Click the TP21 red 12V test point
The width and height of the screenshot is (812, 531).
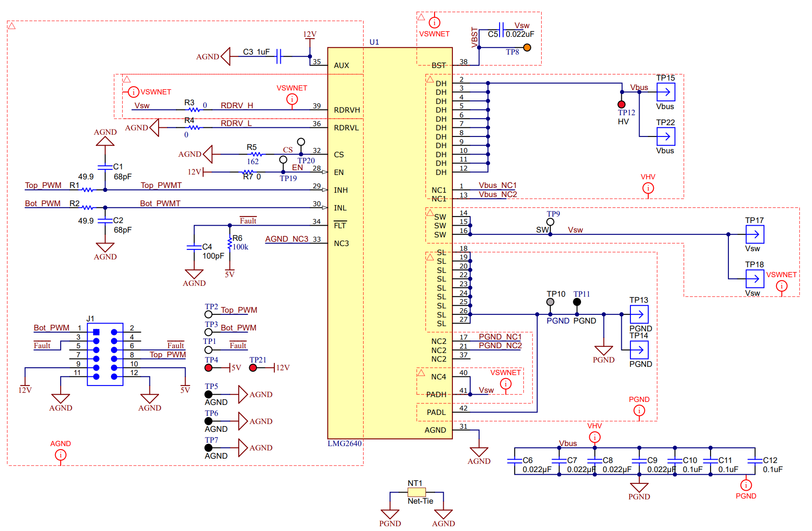click(253, 368)
